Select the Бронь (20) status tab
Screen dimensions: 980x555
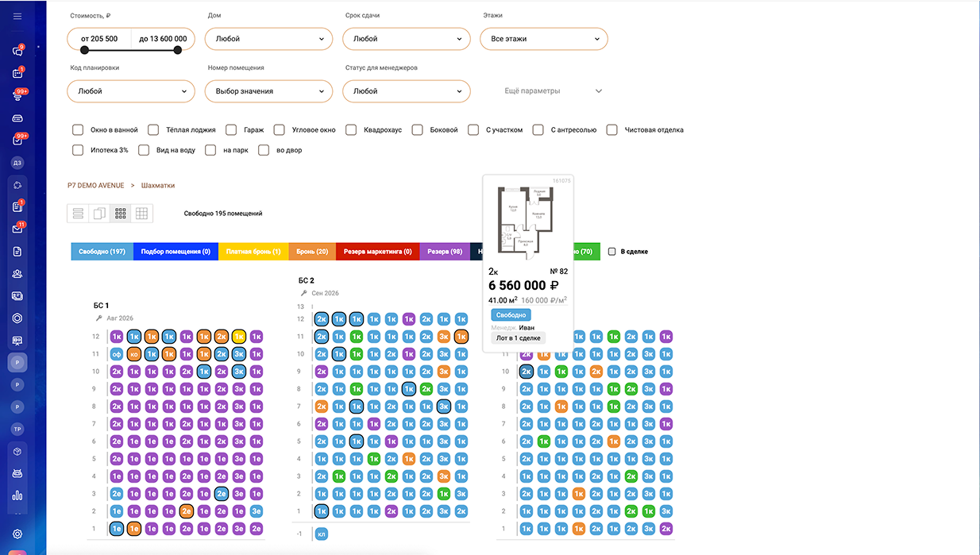click(311, 252)
